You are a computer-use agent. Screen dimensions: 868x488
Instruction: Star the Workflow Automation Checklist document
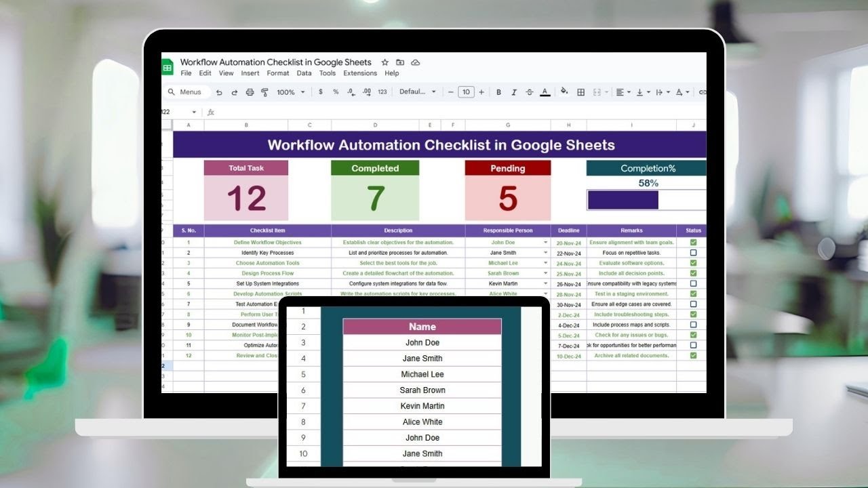385,62
